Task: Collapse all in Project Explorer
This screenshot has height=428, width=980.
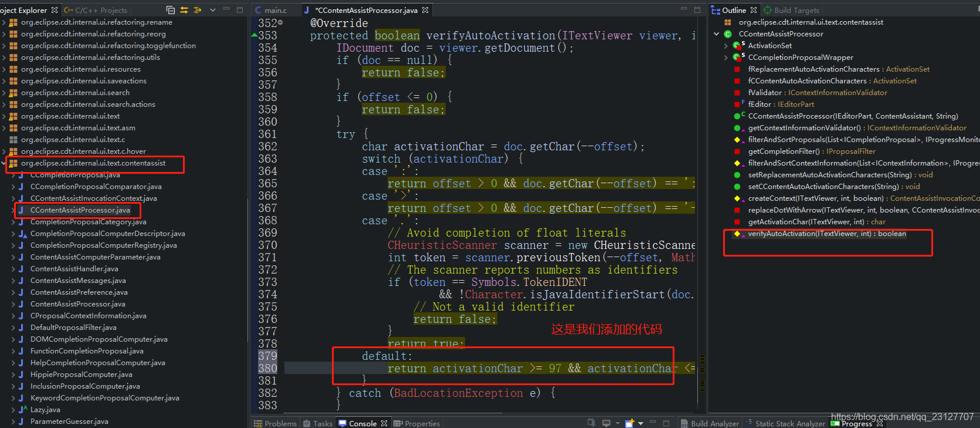Action: click(x=171, y=10)
